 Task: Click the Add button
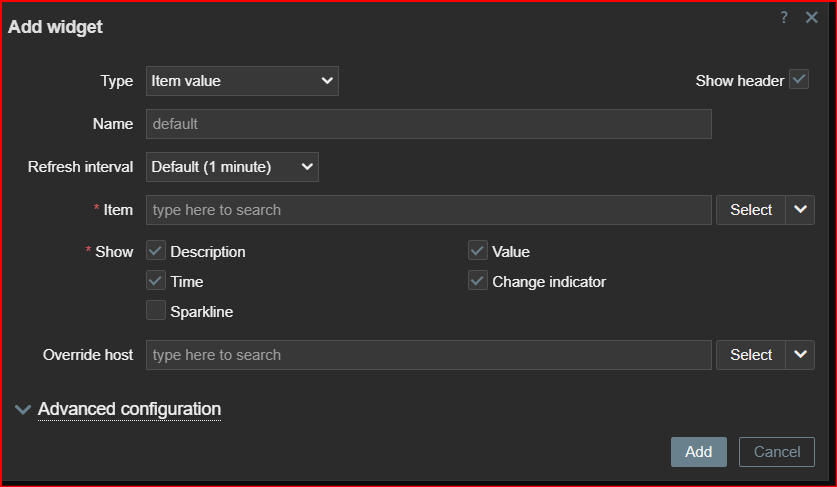[x=699, y=452]
